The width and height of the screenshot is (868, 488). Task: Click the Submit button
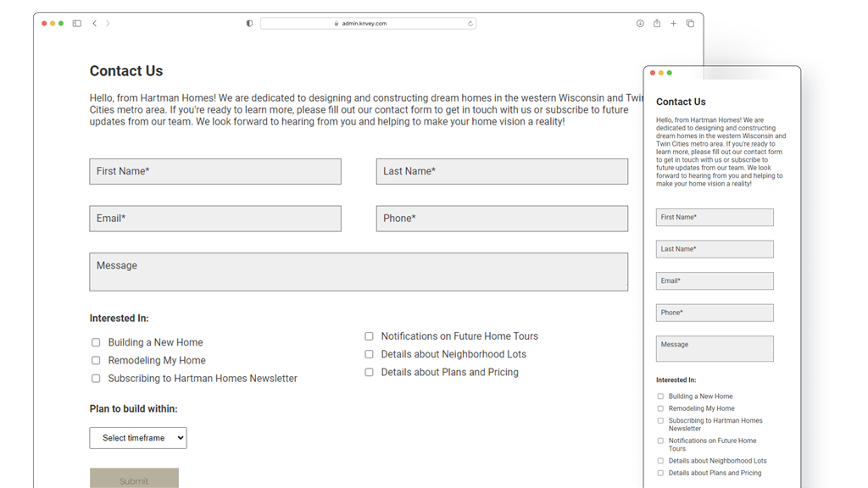click(134, 479)
